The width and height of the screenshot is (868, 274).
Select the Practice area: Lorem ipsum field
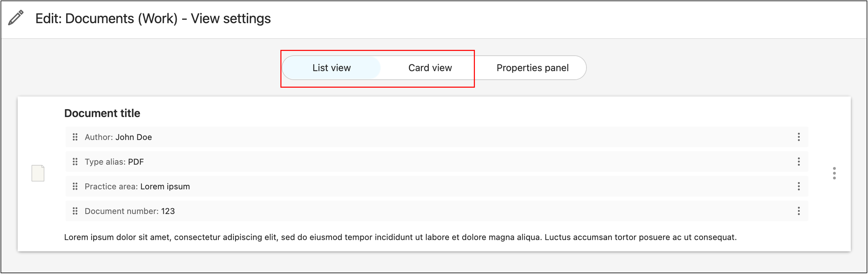[137, 186]
